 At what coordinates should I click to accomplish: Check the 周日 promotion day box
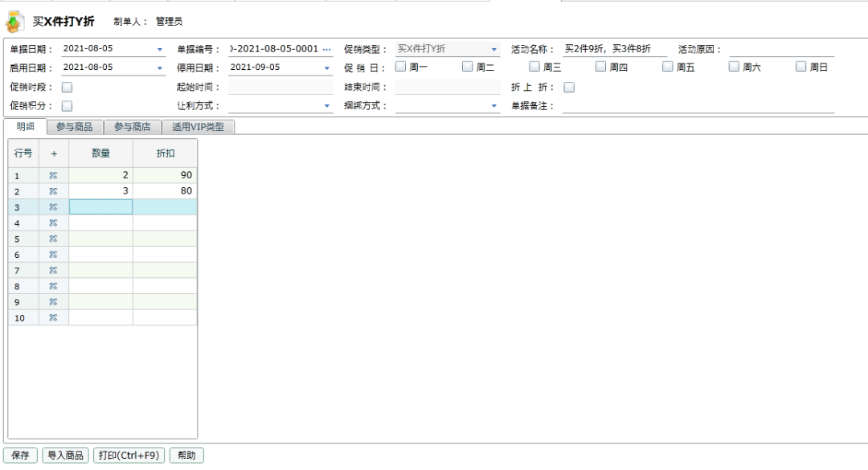[800, 67]
